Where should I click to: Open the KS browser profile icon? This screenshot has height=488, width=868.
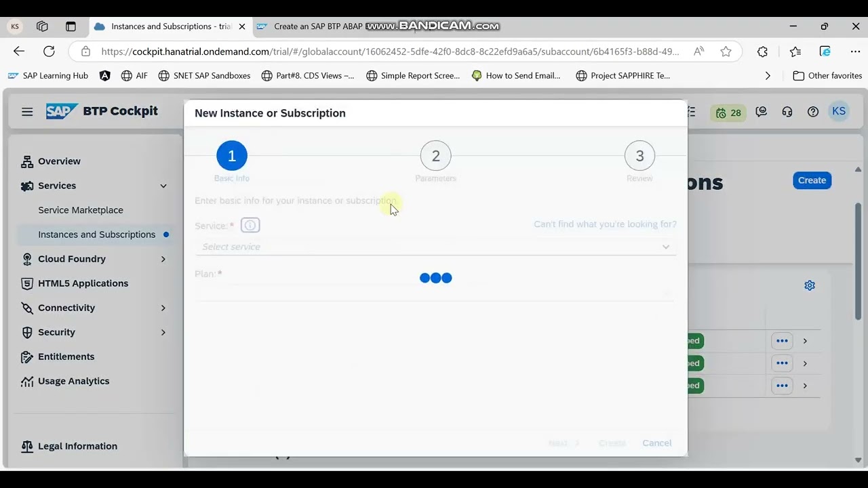coord(15,26)
